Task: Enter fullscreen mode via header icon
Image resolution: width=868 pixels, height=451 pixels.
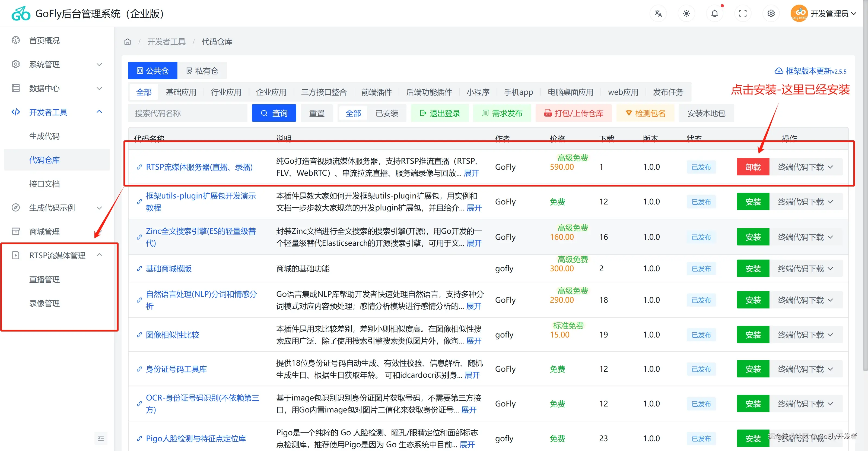Action: [743, 14]
